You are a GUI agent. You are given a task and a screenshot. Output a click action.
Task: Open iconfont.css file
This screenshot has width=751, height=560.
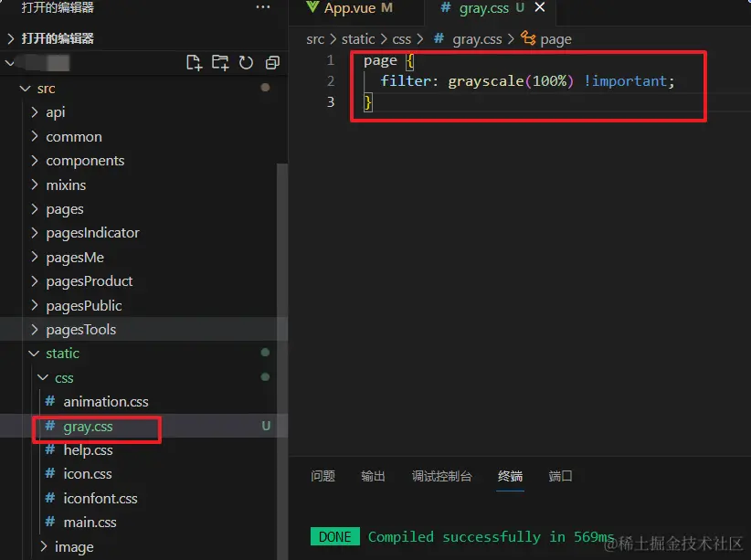(100, 499)
